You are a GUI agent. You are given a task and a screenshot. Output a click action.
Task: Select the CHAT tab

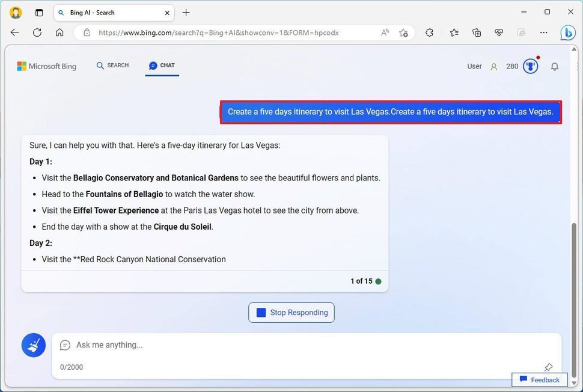(161, 66)
